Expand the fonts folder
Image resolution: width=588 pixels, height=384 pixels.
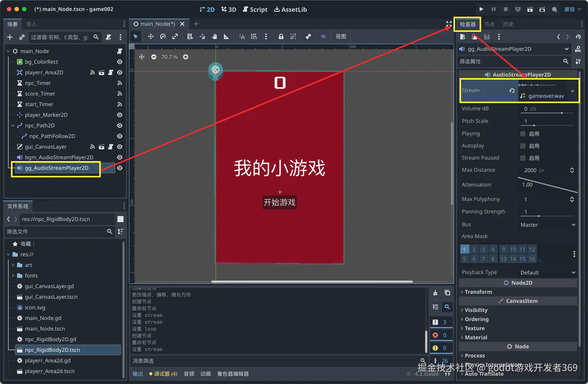coord(13,276)
